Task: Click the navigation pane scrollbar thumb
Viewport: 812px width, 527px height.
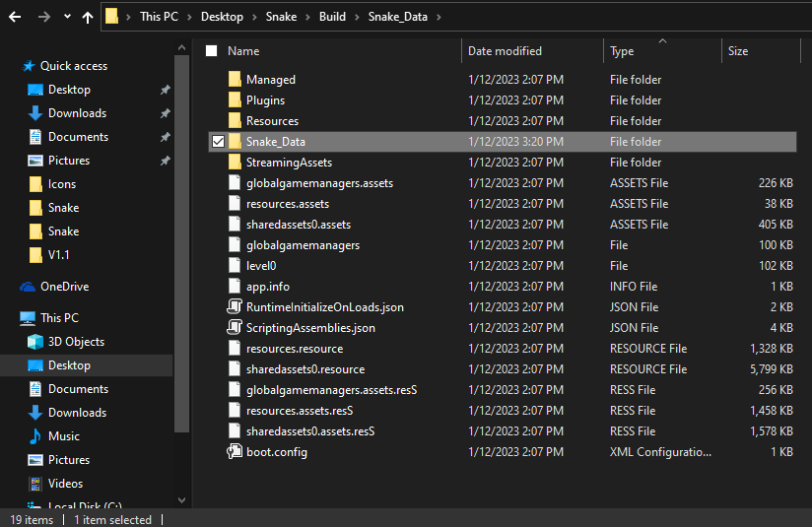Action: [x=181, y=243]
